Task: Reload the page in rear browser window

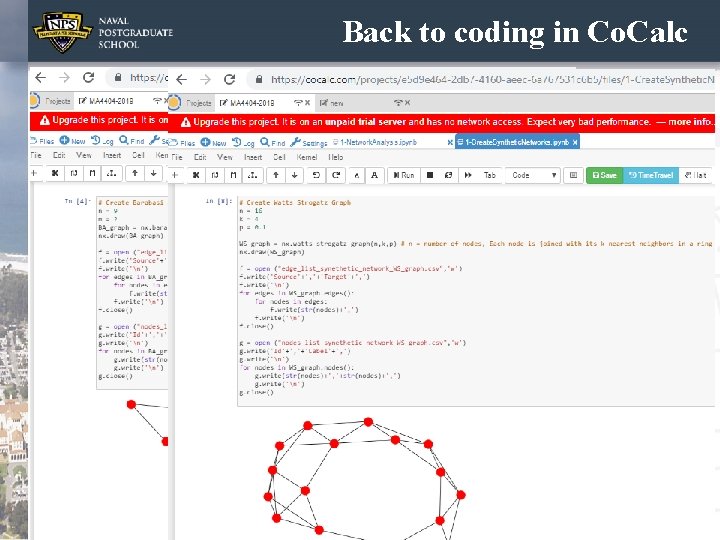Action: (89, 78)
